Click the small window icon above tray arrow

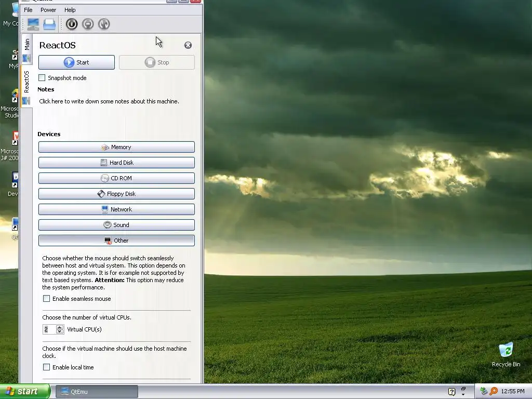(x=463, y=389)
